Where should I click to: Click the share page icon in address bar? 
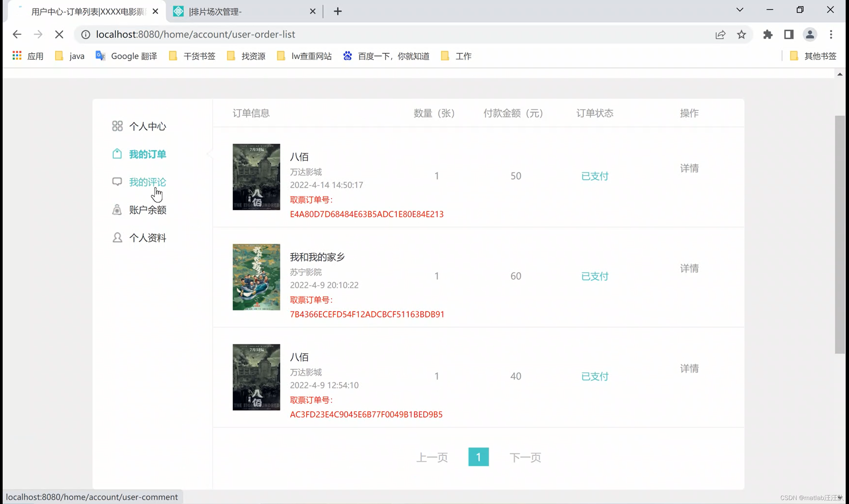[720, 34]
